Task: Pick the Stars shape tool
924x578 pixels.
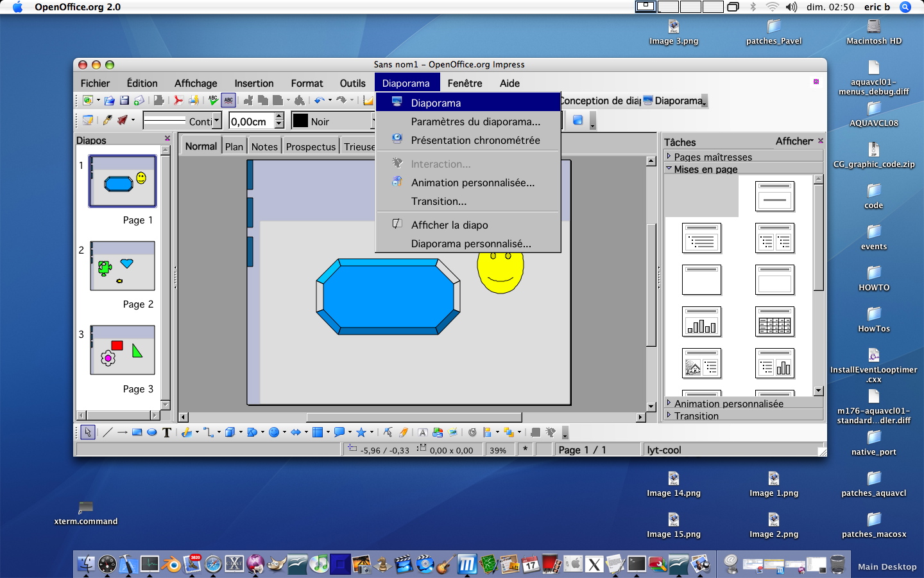Action: click(361, 432)
